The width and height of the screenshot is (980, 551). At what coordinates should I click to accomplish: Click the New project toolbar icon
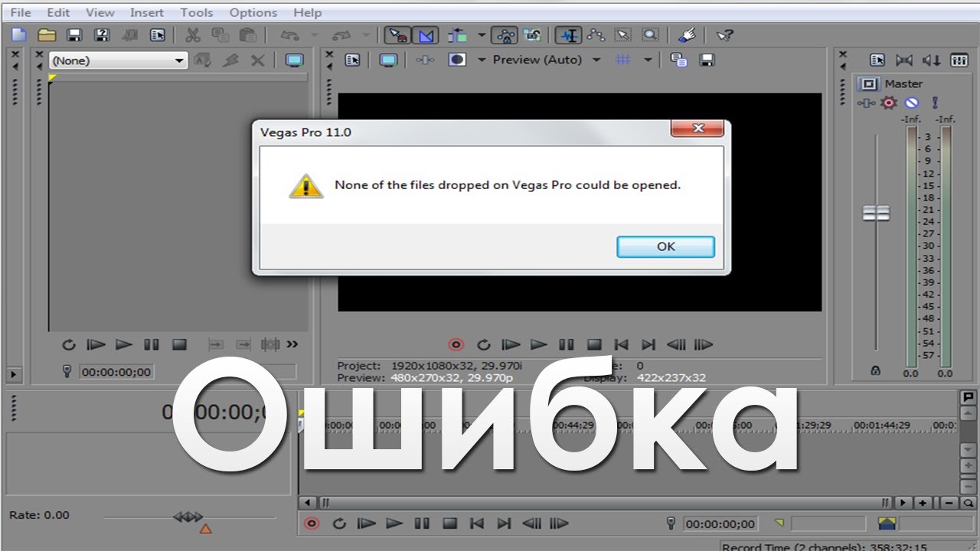pyautogui.click(x=19, y=34)
